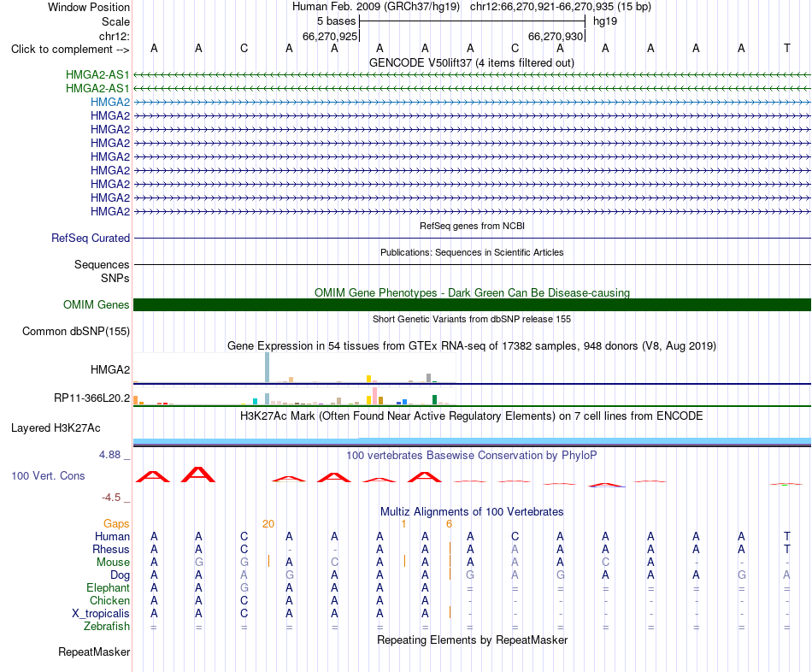Open 'Publications: Sequences in Scientific Articles' title
The width and height of the screenshot is (812, 672).
pyautogui.click(x=472, y=252)
